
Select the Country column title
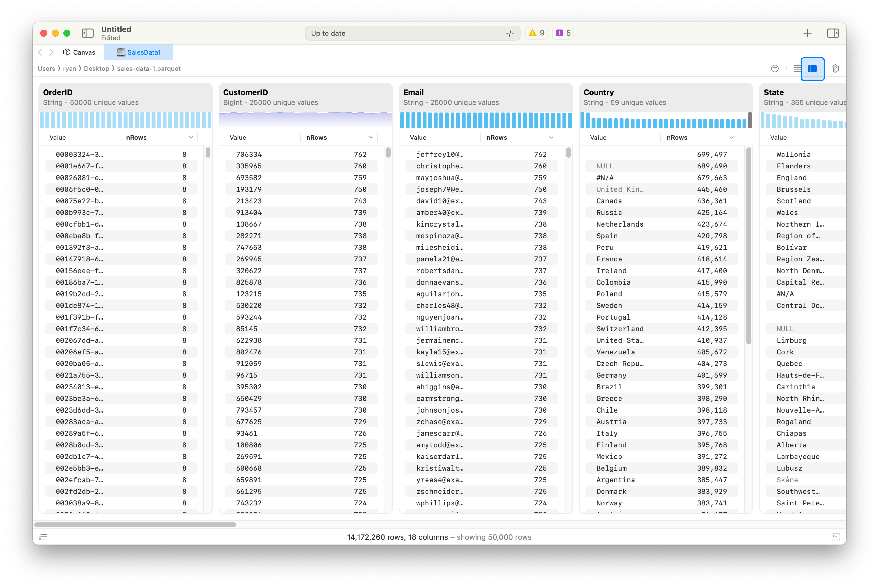[598, 92]
